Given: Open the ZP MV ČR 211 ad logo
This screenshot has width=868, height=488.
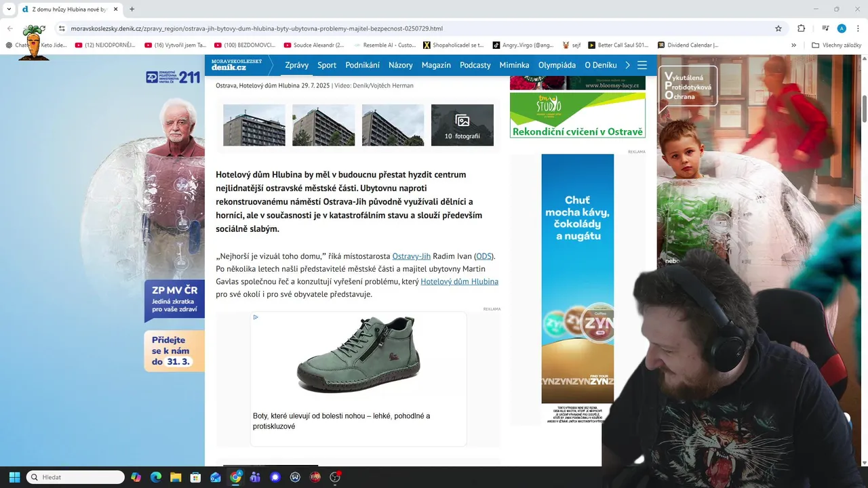Looking at the screenshot, I should [173, 77].
